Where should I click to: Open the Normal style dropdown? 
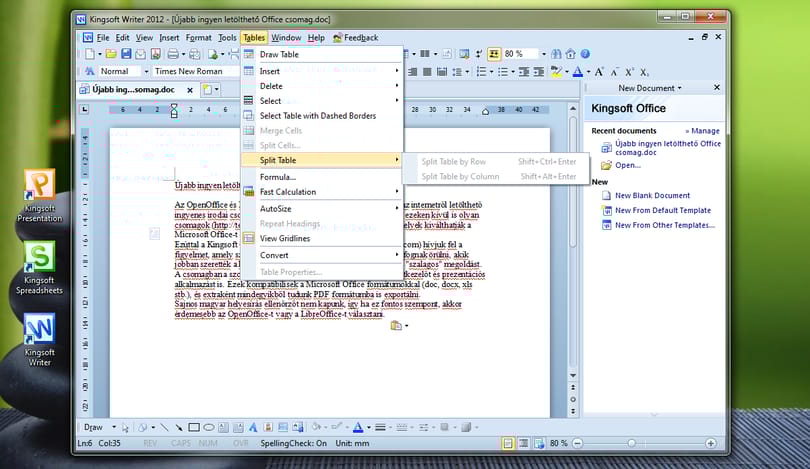(146, 71)
